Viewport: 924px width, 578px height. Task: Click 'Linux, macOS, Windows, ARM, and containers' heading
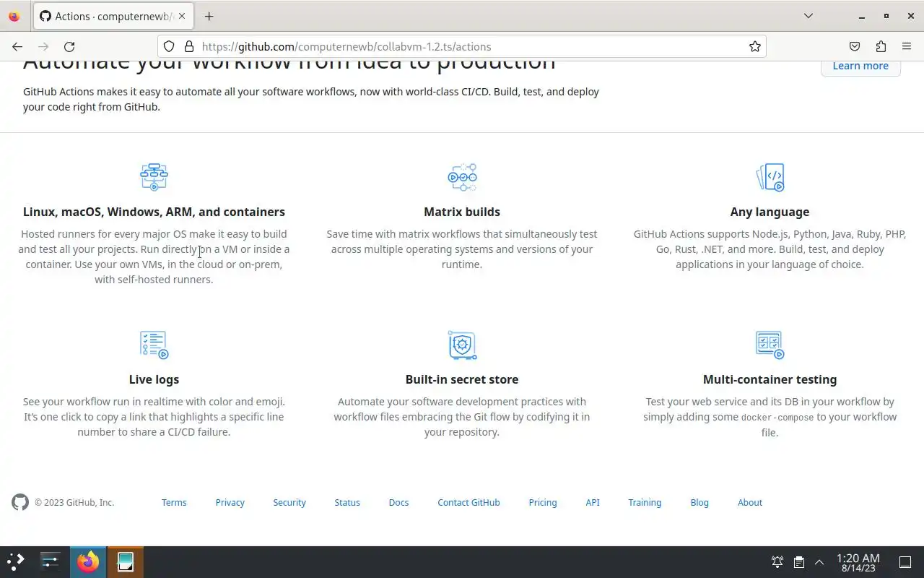(x=154, y=212)
